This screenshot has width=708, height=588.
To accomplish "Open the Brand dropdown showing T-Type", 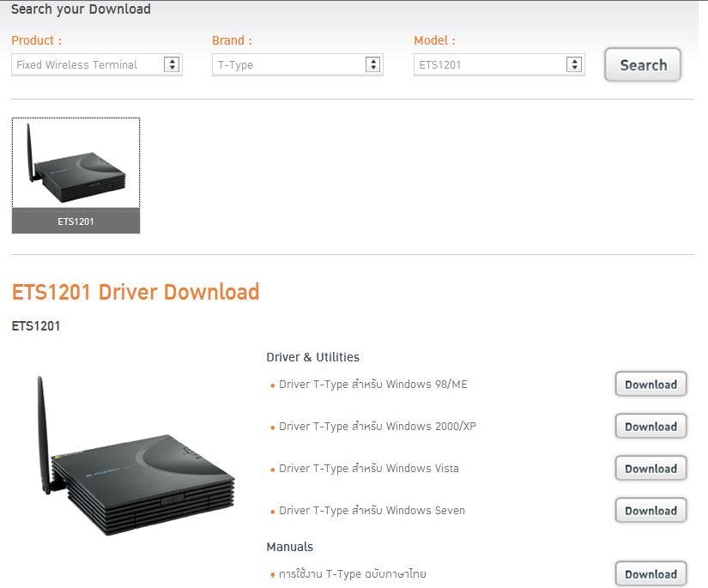I will 298,64.
